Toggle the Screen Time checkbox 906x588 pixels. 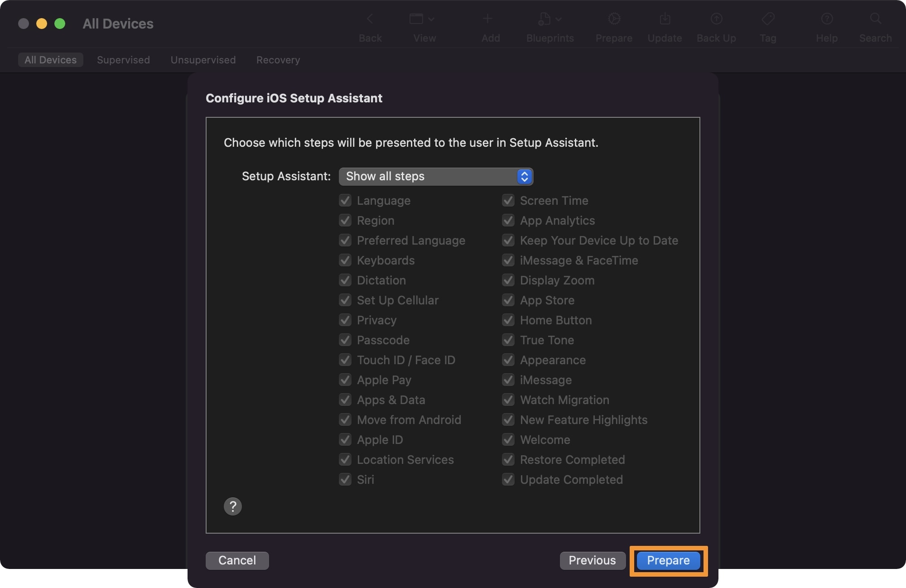508,200
